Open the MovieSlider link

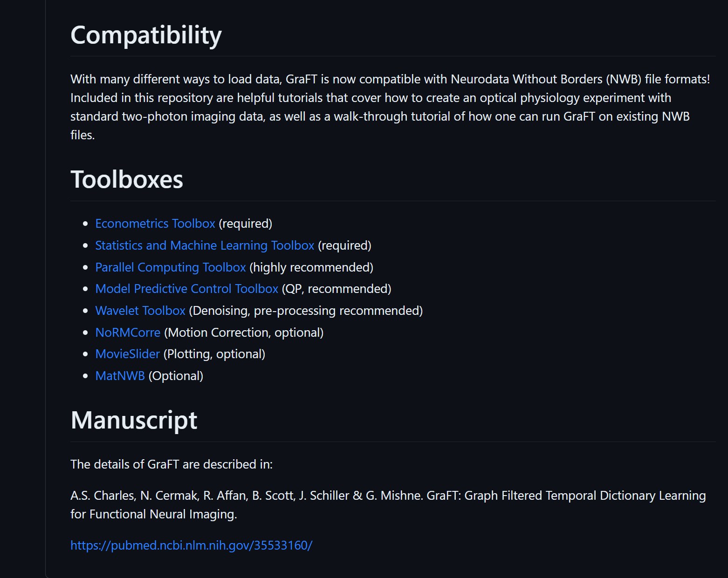[128, 354]
